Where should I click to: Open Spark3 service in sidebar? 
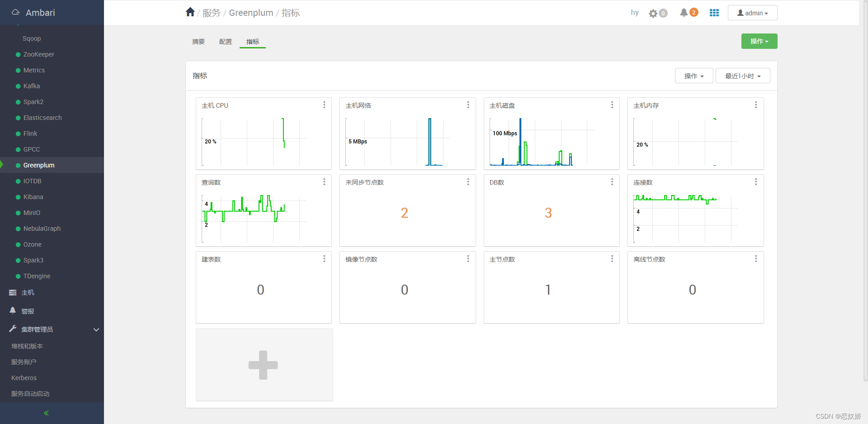click(x=33, y=260)
